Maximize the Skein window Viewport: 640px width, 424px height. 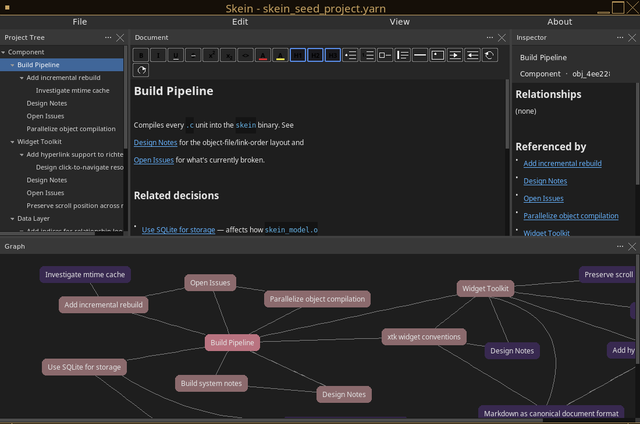pos(618,8)
